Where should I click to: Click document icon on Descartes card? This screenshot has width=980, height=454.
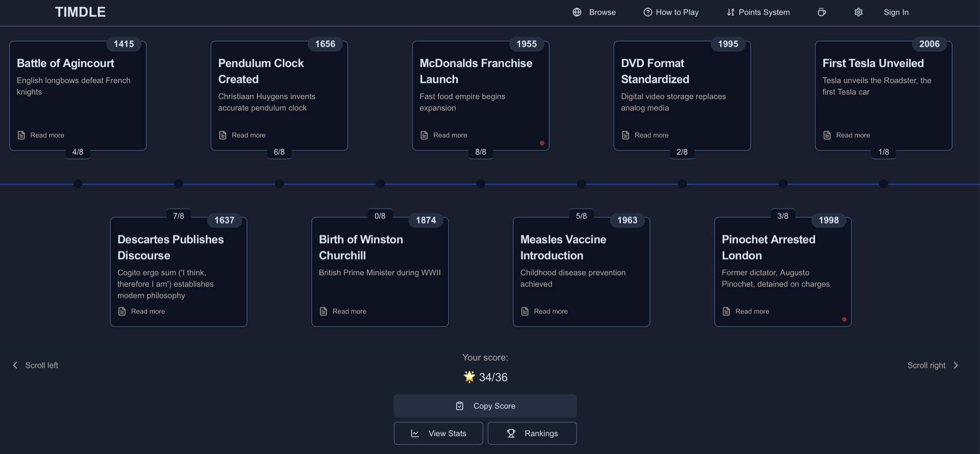(122, 312)
